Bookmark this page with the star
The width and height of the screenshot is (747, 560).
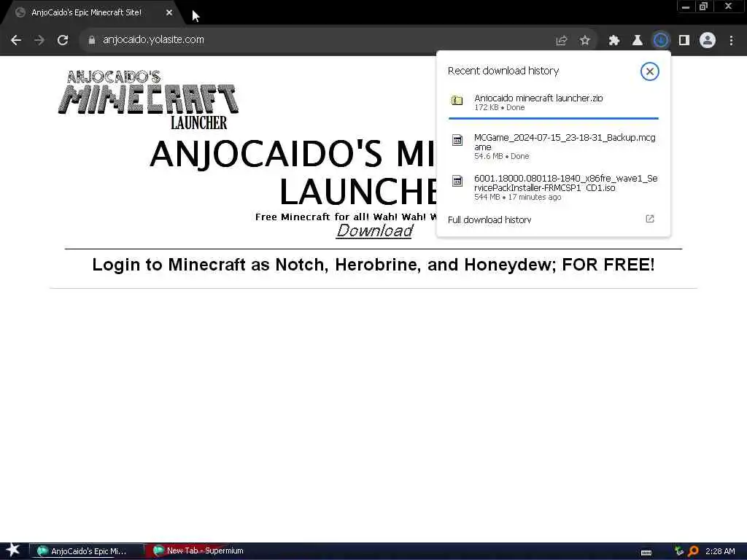point(585,41)
